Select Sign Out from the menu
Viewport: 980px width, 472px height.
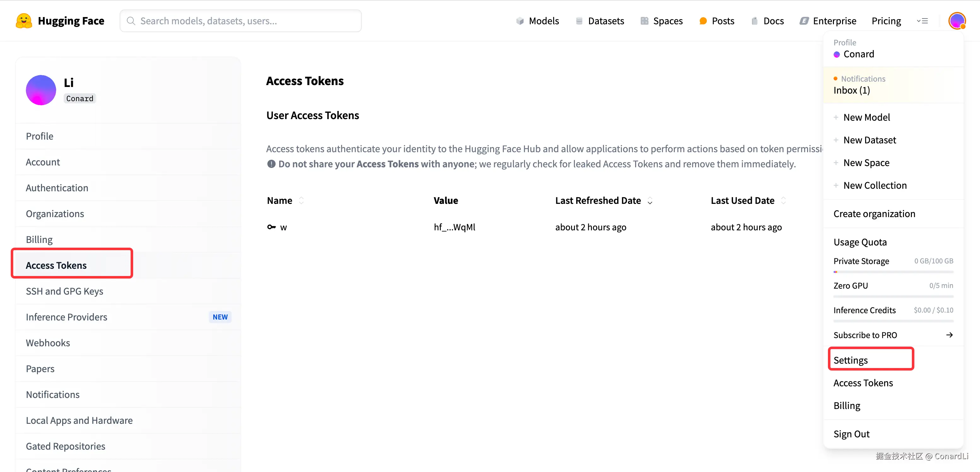(851, 434)
